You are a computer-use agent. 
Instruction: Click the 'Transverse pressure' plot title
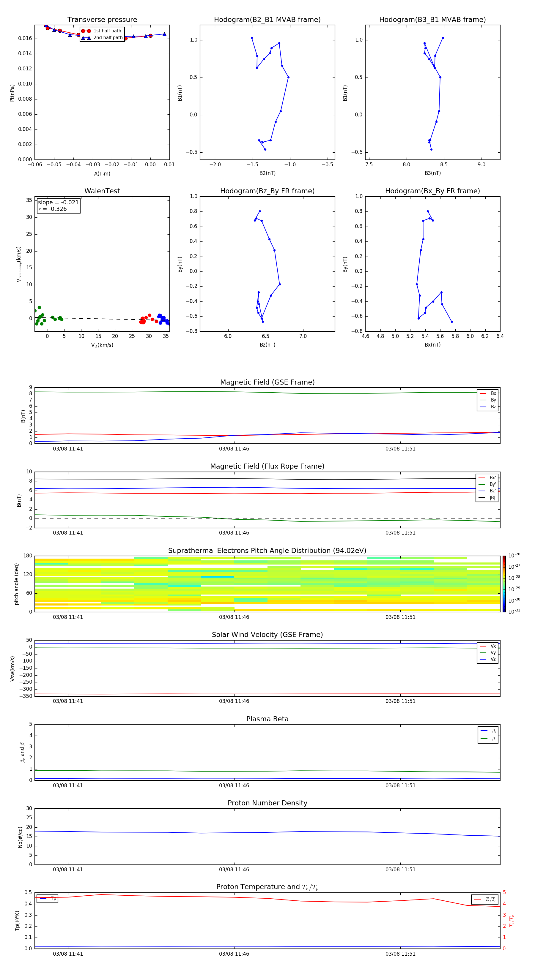(102, 20)
